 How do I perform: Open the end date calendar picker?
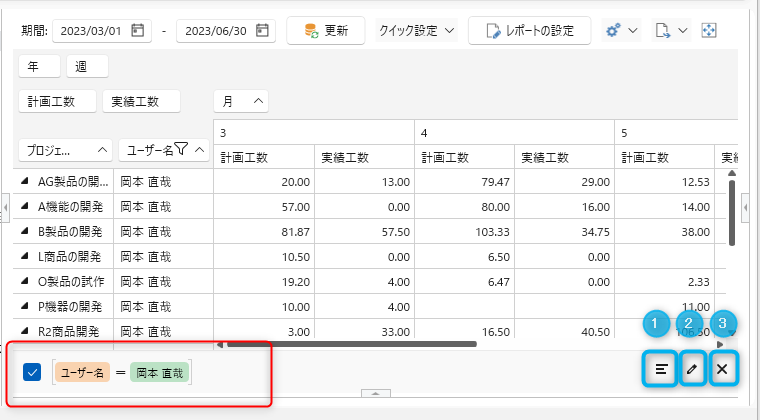pyautogui.click(x=262, y=31)
